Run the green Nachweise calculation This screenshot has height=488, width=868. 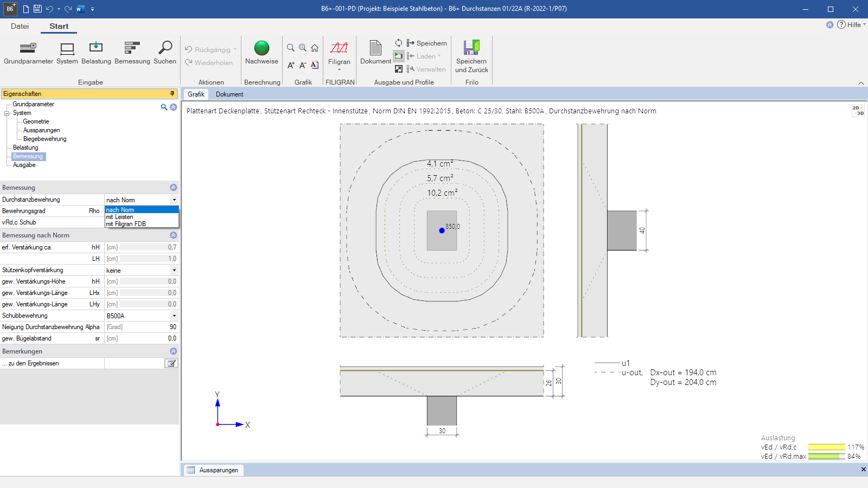point(261,53)
